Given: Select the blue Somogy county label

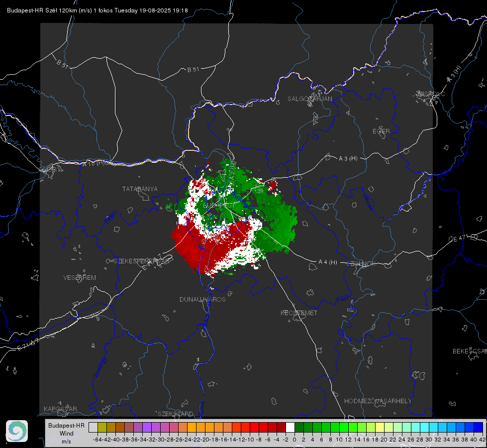Looking at the screenshot, I should point(100,367).
